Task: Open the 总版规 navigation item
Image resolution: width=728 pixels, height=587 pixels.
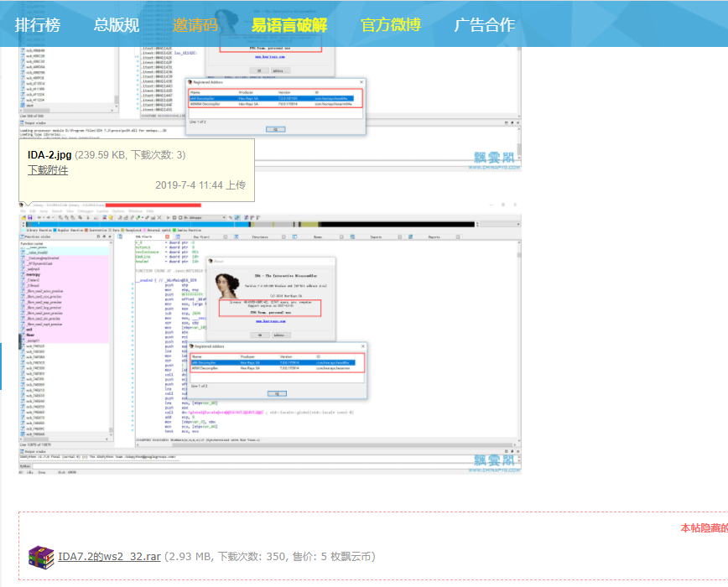Action: coord(116,24)
